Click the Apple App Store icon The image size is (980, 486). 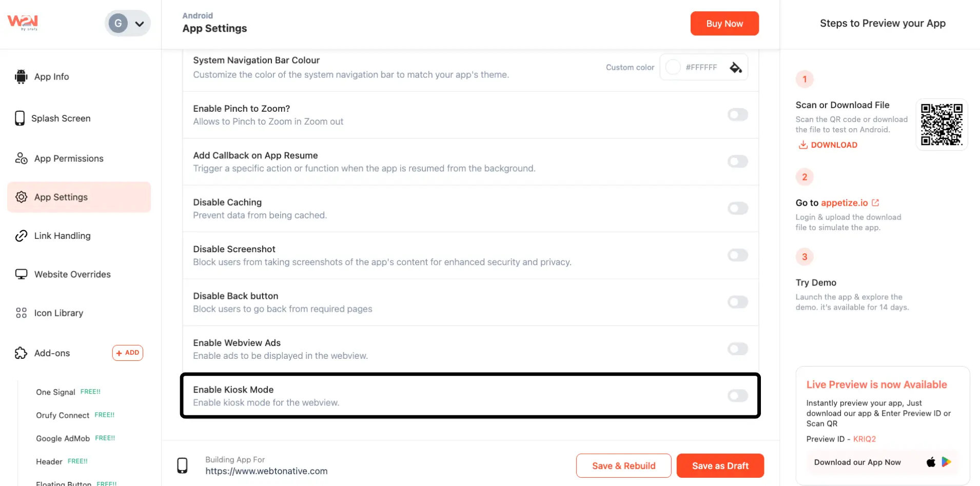coord(931,462)
